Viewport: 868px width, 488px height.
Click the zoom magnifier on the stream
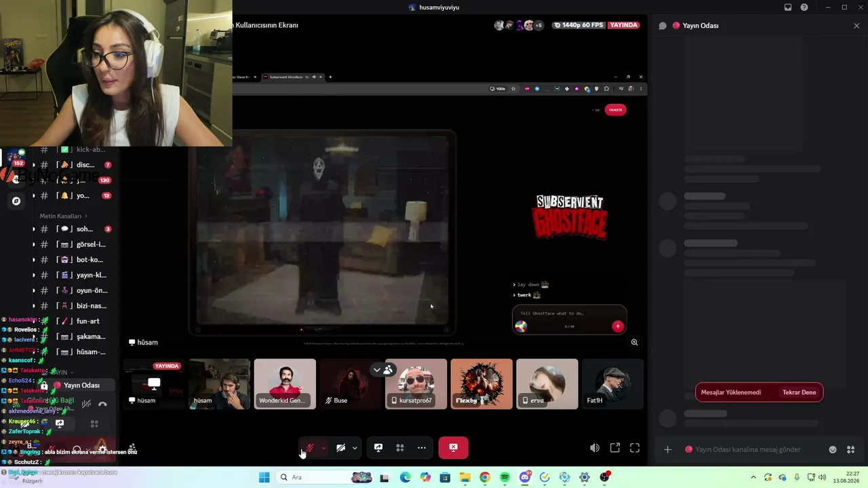coord(635,342)
